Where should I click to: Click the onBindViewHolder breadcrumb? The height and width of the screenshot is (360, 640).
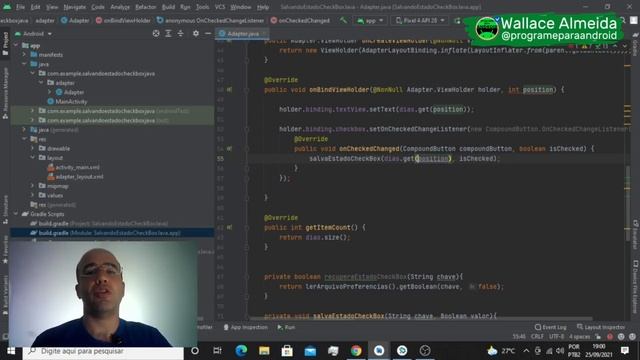[x=123, y=20]
